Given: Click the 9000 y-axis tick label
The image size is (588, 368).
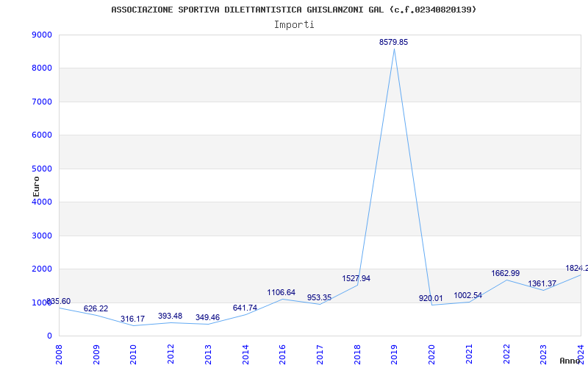Looking at the screenshot, I should tap(40, 35).
